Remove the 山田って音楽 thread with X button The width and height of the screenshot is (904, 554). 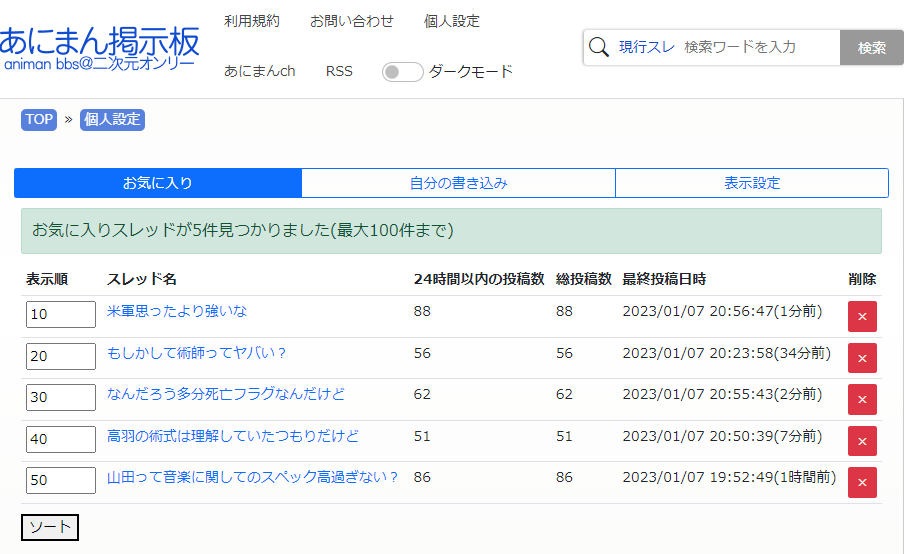[x=862, y=482]
